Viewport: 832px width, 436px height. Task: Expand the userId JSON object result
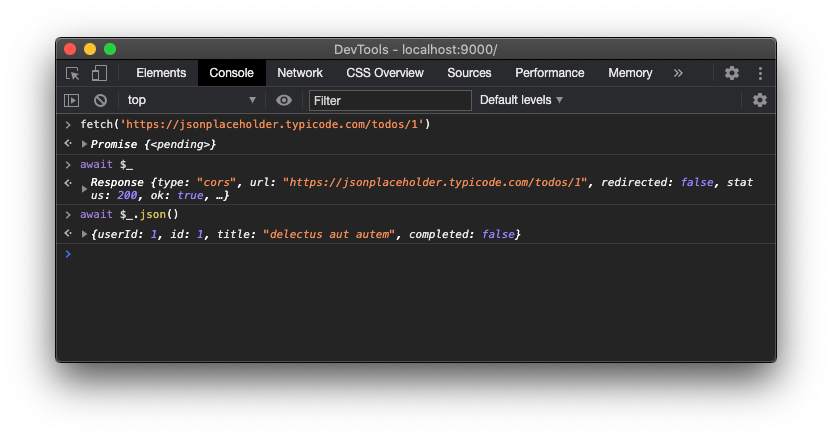[84, 234]
